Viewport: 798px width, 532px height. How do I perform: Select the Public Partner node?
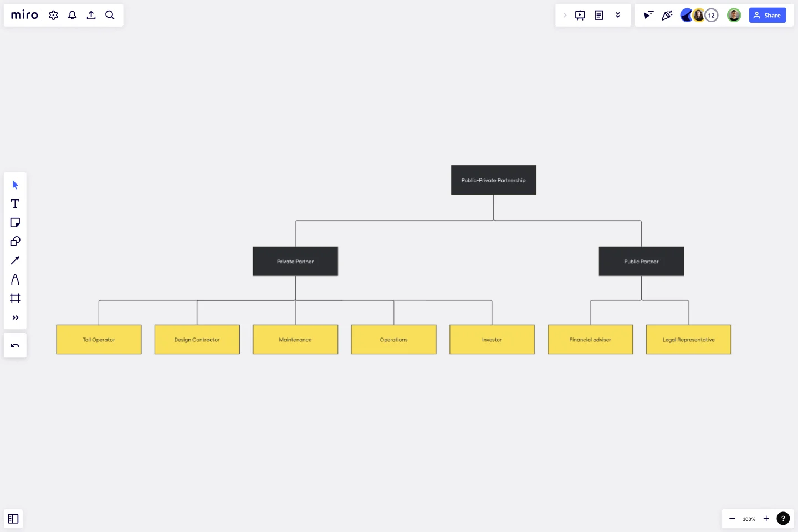coord(641,261)
